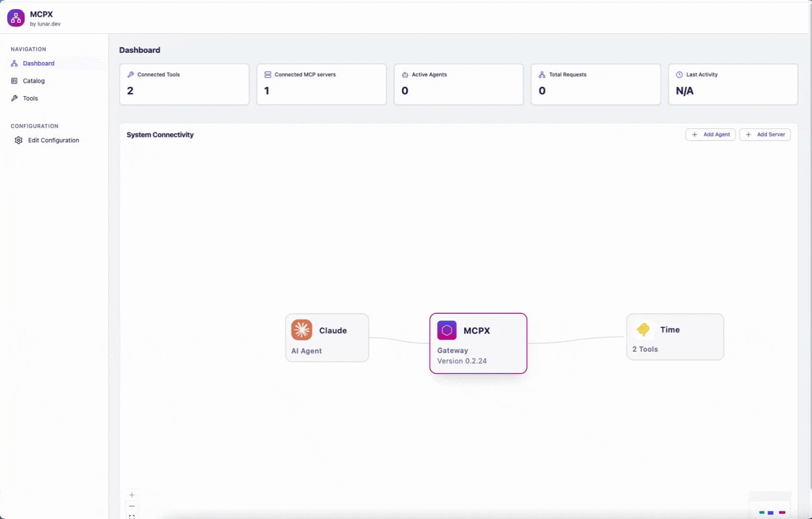Click the Edit Configuration gear icon
Image resolution: width=812 pixels, height=519 pixels.
(19, 140)
